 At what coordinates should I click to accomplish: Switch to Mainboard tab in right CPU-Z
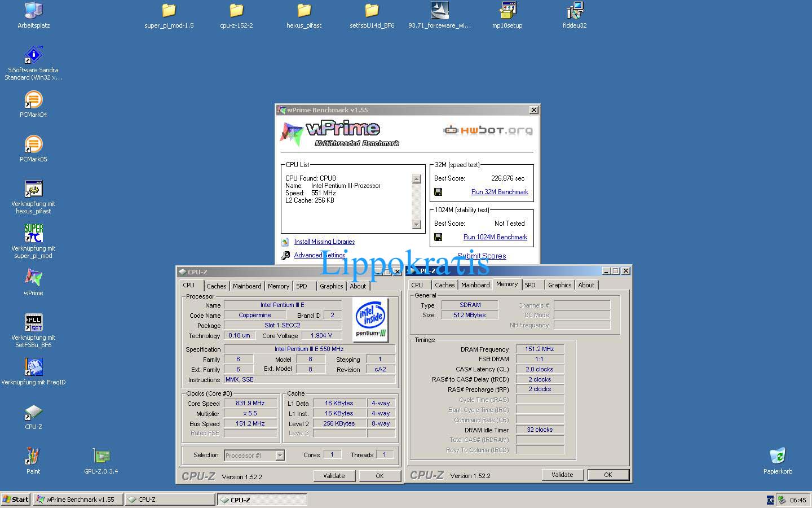click(475, 285)
